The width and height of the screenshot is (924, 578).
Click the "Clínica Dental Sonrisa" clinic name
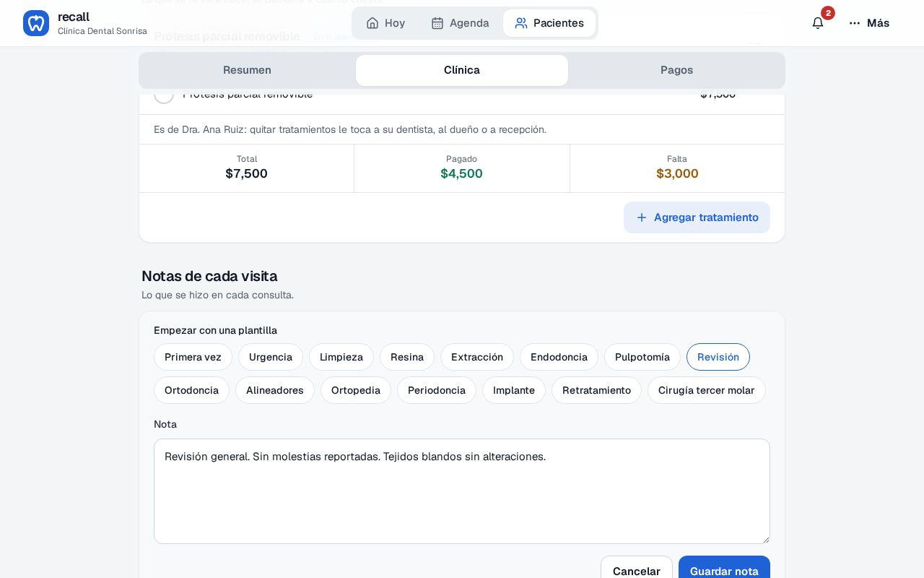pyautogui.click(x=103, y=31)
